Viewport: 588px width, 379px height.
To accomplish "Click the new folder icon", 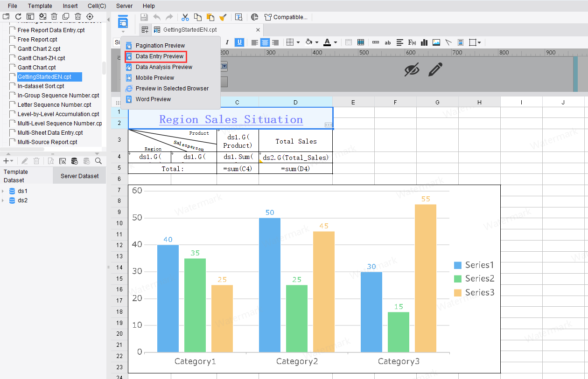I will pyautogui.click(x=7, y=17).
